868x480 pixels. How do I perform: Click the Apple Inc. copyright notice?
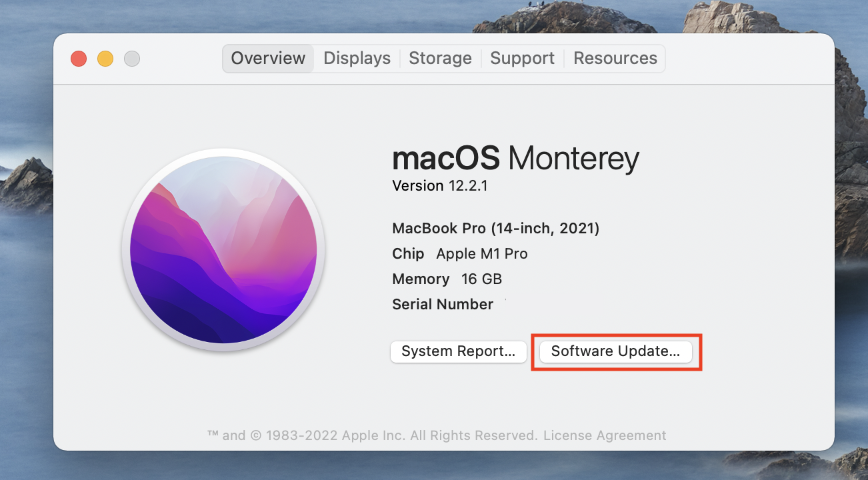point(372,435)
